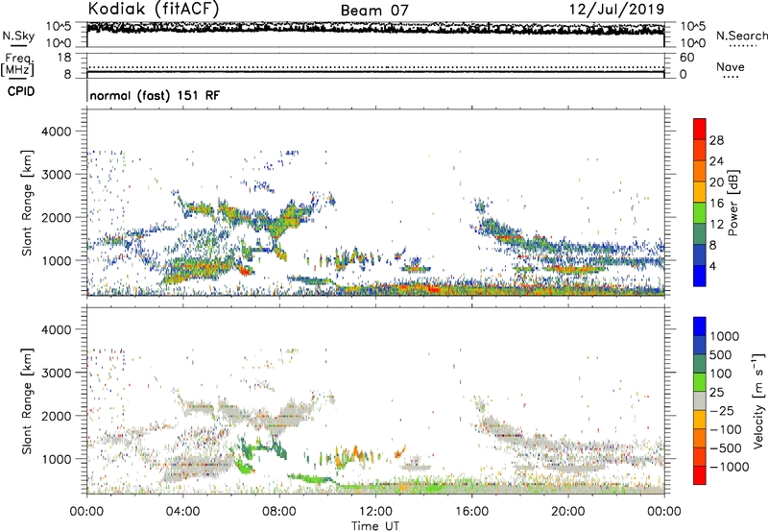This screenshot has height=532, width=768.
Task: Click the Kodiak (fitACF) title text
Action: [154, 9]
